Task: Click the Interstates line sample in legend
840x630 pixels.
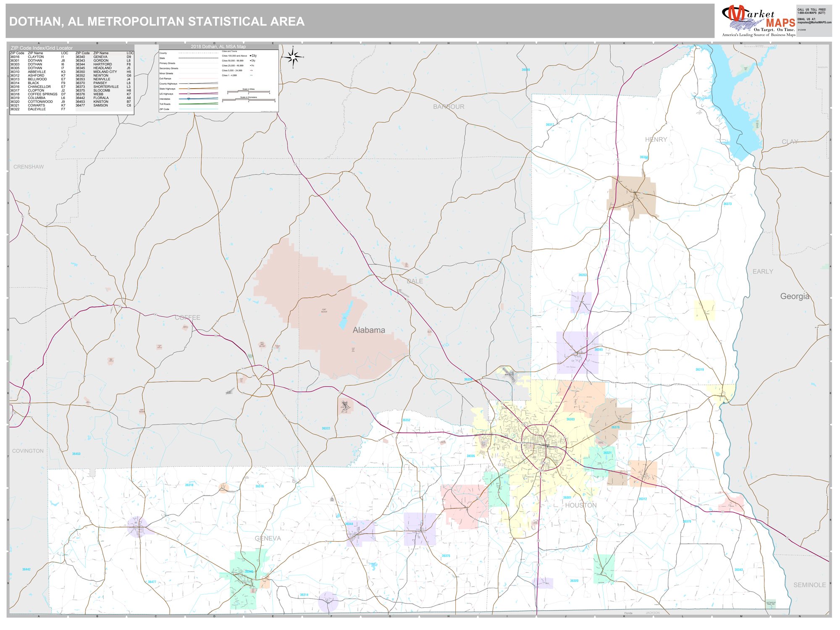Action: 198,99
